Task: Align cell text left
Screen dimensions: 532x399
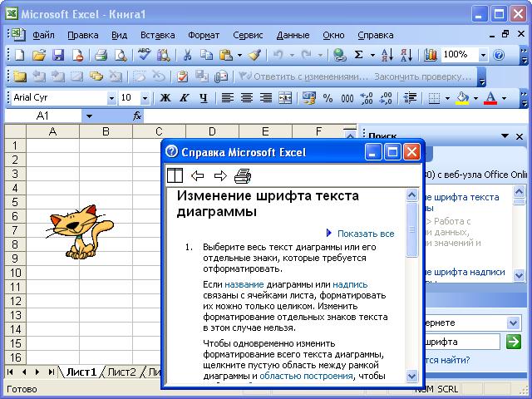Action: click(227, 98)
